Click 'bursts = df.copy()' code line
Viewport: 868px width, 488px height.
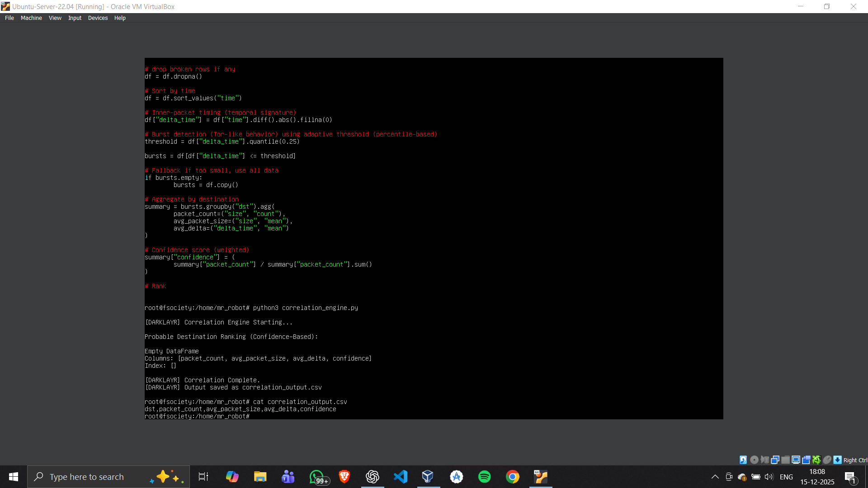(x=206, y=185)
